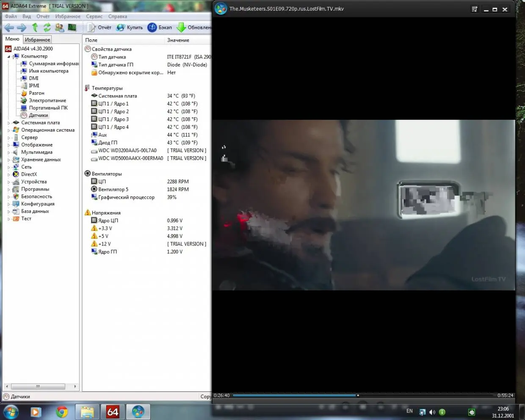Click the Обновления green download arrow button

(x=194, y=28)
